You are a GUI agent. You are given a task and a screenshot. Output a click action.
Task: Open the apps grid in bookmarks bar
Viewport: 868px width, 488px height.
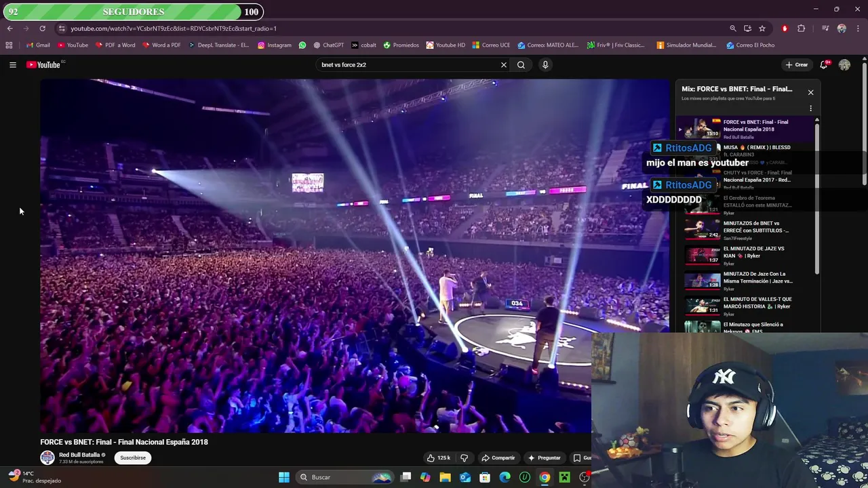click(x=9, y=45)
